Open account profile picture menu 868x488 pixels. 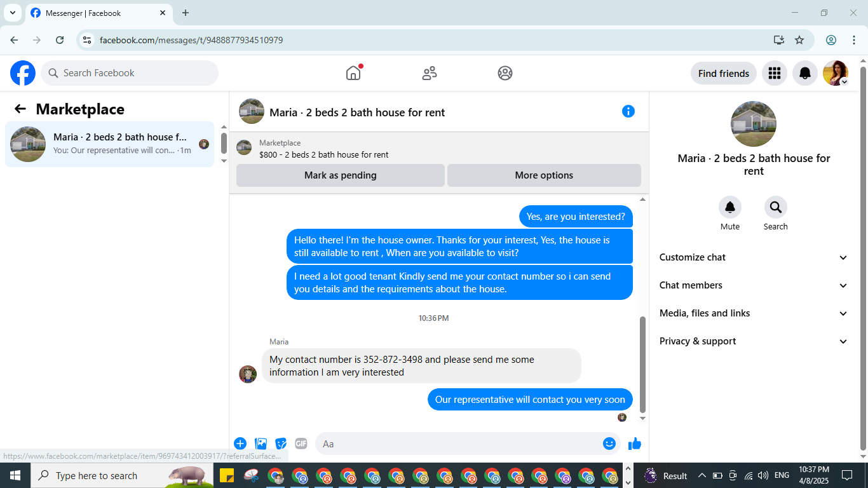pos(836,73)
